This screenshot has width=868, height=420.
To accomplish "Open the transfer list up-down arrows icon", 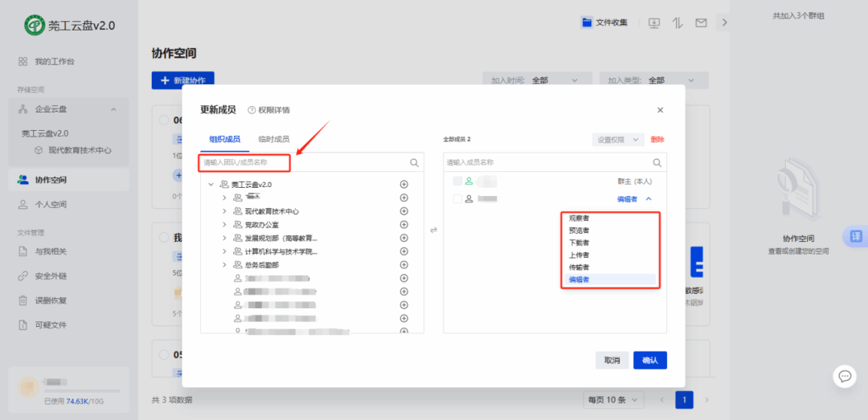I will pyautogui.click(x=678, y=22).
